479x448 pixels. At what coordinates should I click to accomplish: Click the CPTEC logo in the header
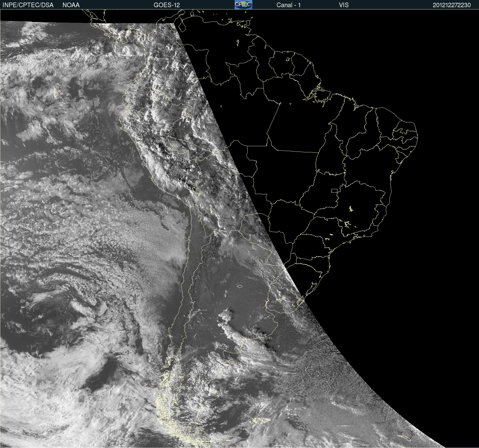pyautogui.click(x=243, y=5)
